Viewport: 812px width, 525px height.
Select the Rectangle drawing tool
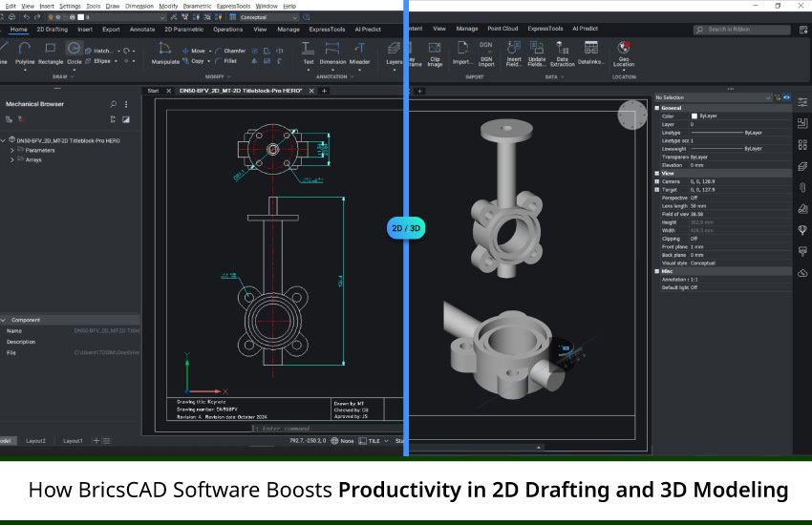[x=51, y=53]
